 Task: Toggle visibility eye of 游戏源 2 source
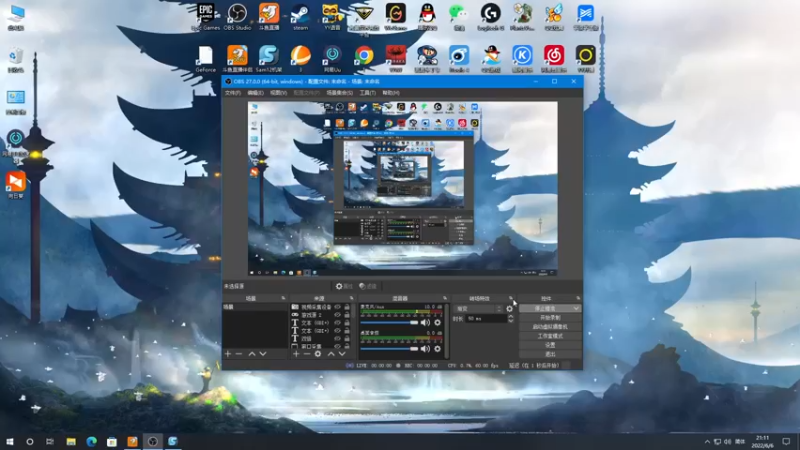[337, 315]
